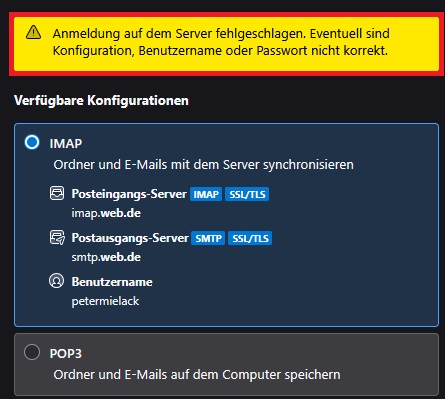Click the login failed warning message
This screenshot has width=445, height=399.
[x=221, y=42]
